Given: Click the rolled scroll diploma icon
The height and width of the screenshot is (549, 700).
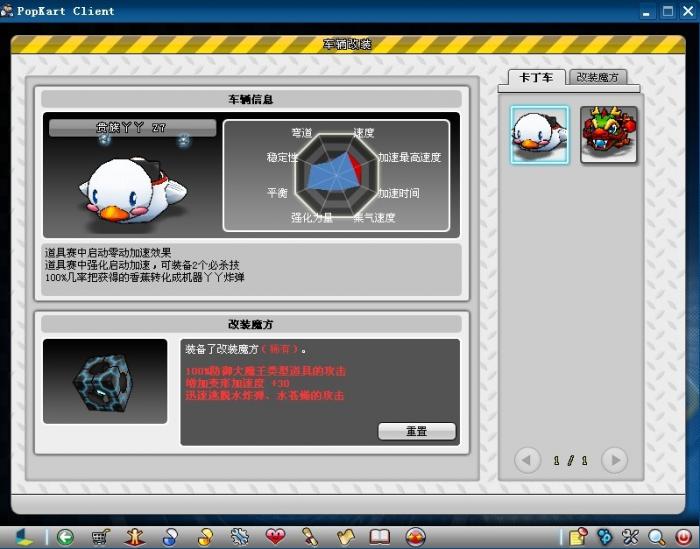Looking at the screenshot, I should (310, 537).
